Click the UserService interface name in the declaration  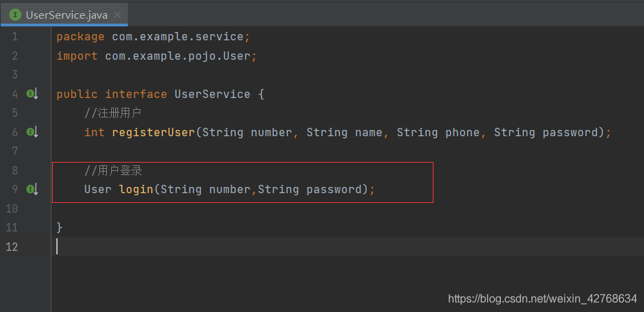point(212,94)
